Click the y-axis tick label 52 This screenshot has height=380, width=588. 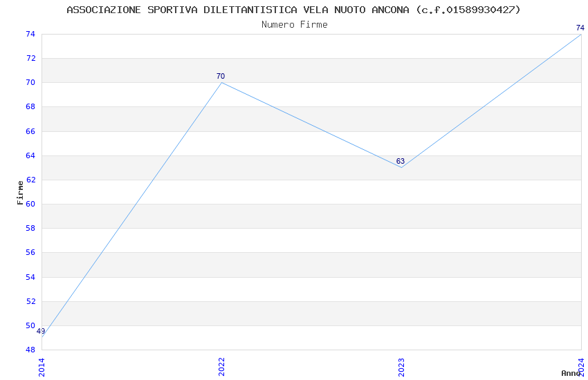coord(30,301)
